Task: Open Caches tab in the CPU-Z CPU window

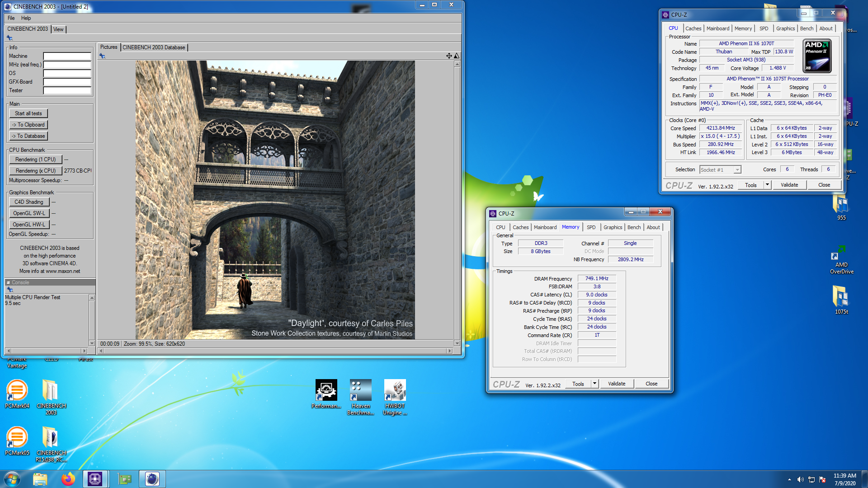Action: pyautogui.click(x=693, y=28)
